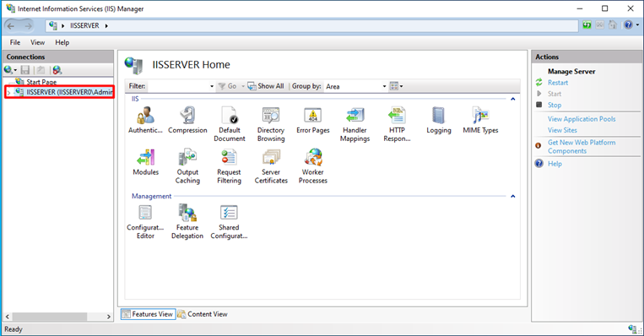Collapse the IIS group section
The height and width of the screenshot is (336, 644).
point(512,99)
